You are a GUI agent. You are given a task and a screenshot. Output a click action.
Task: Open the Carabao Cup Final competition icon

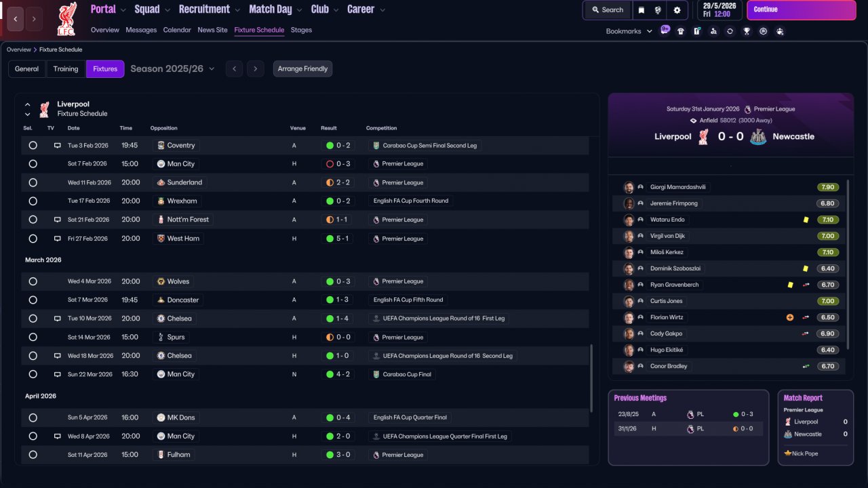[376, 374]
